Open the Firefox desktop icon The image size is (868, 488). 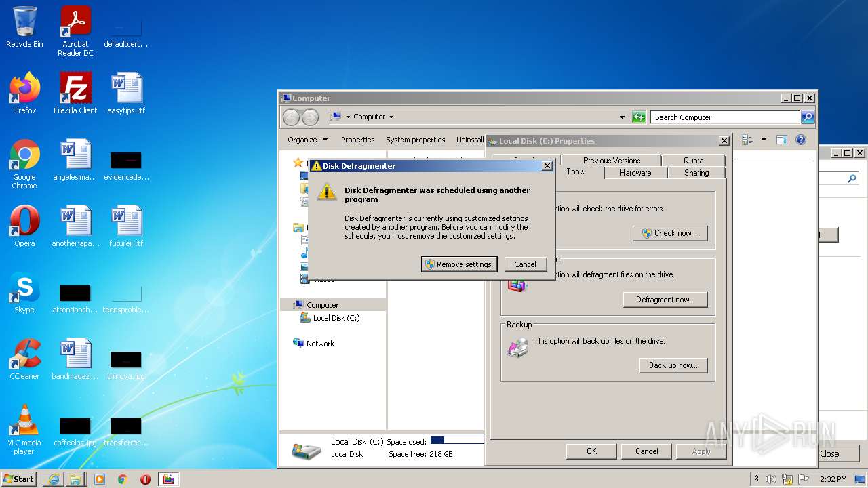pos(24,94)
